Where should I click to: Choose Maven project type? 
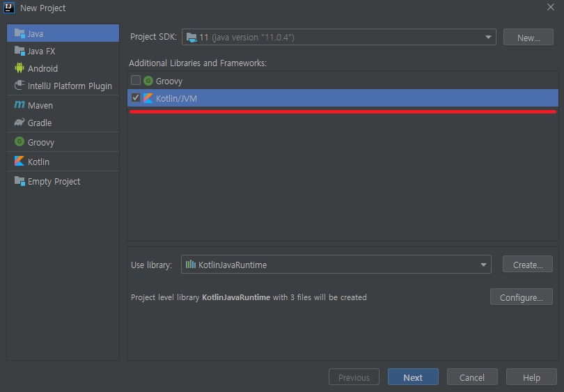click(63, 105)
